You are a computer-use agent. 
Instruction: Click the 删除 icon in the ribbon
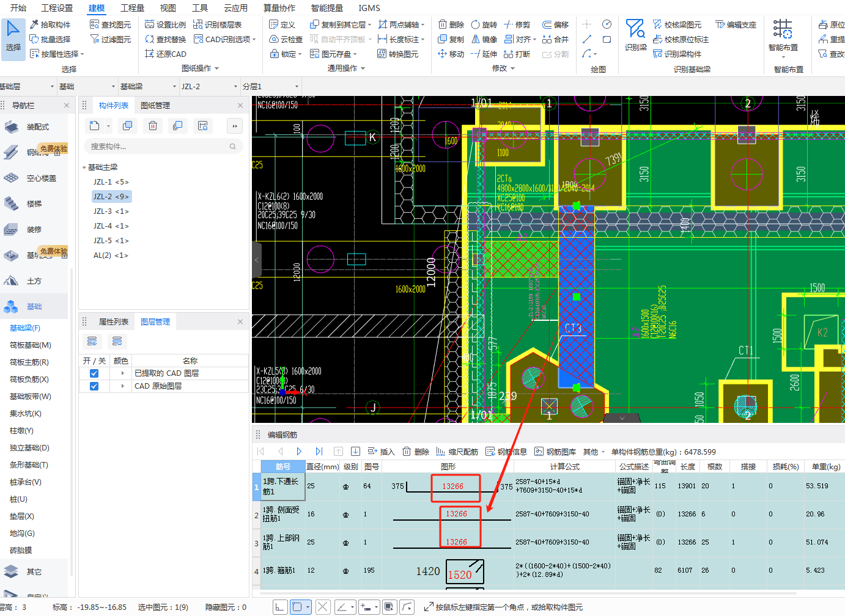coord(451,24)
